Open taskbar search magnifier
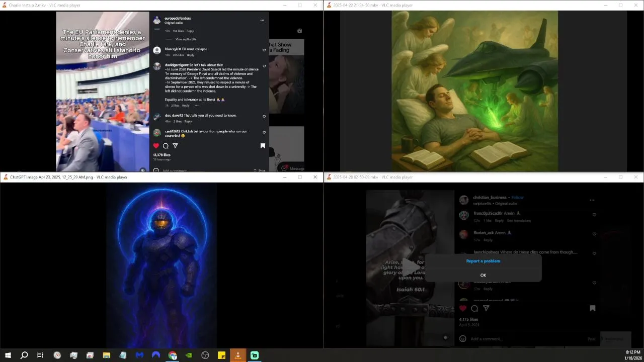The width and height of the screenshot is (644, 362). click(24, 355)
